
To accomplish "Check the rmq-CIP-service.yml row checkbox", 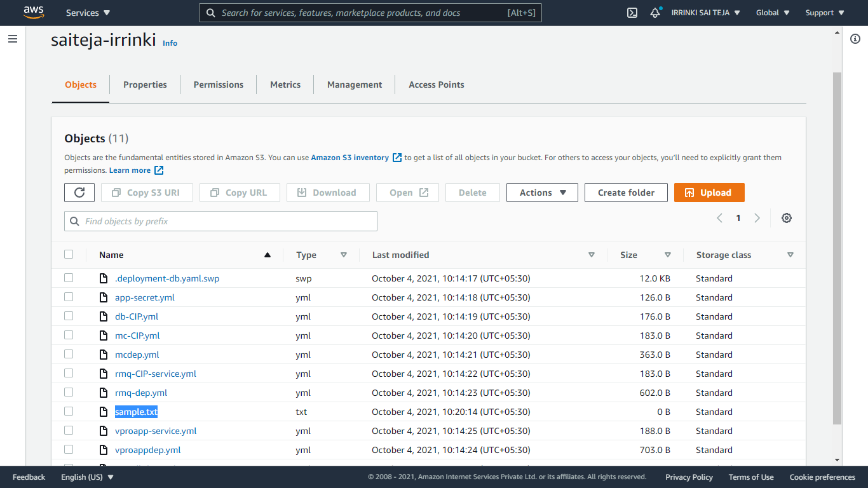I will click(69, 373).
